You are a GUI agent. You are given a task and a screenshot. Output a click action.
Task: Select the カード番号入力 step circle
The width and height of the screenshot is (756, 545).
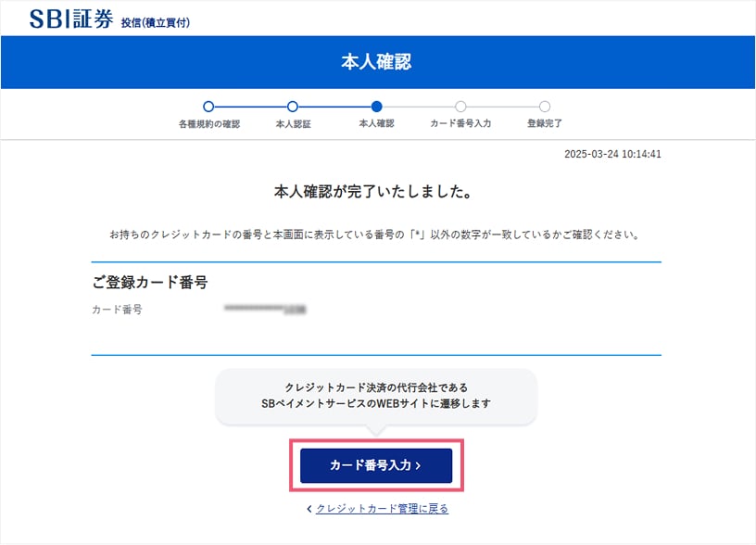point(460,107)
